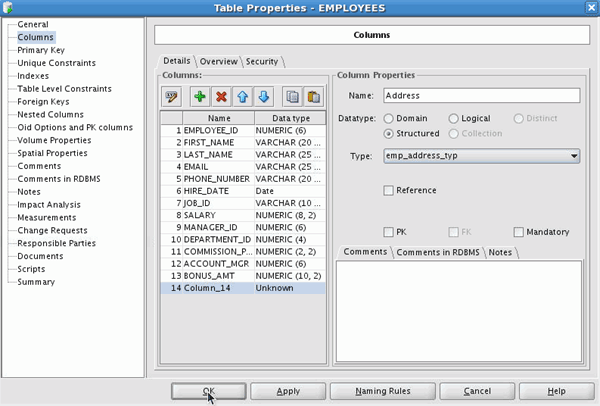Toggle the PK checkbox

388,232
